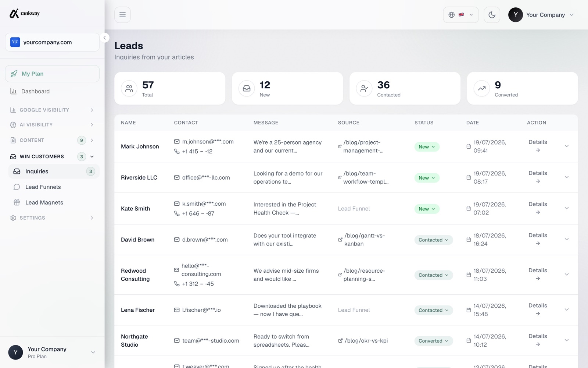
Task: Open Your Company account menu in header
Action: click(541, 15)
